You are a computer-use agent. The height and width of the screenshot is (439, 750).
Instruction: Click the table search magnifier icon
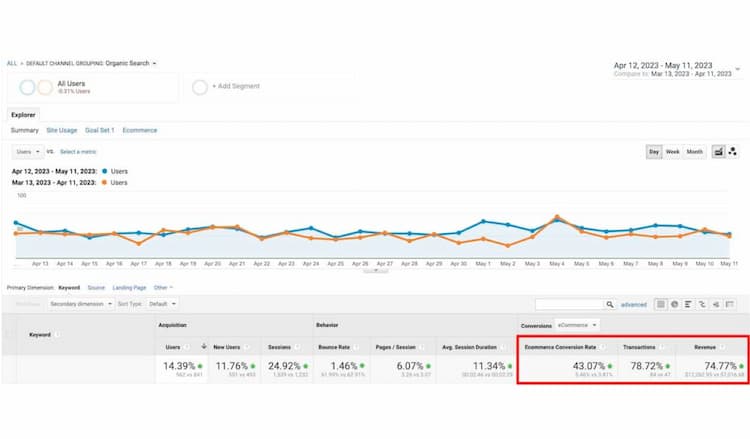[x=610, y=304]
